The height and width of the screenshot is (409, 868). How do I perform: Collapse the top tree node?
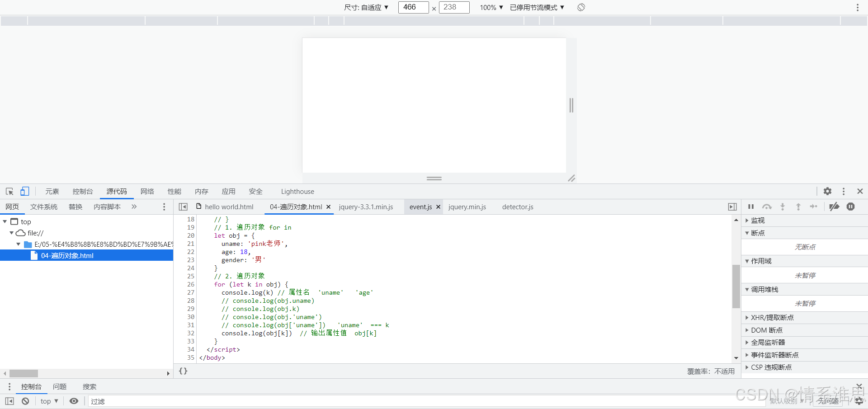coord(5,221)
